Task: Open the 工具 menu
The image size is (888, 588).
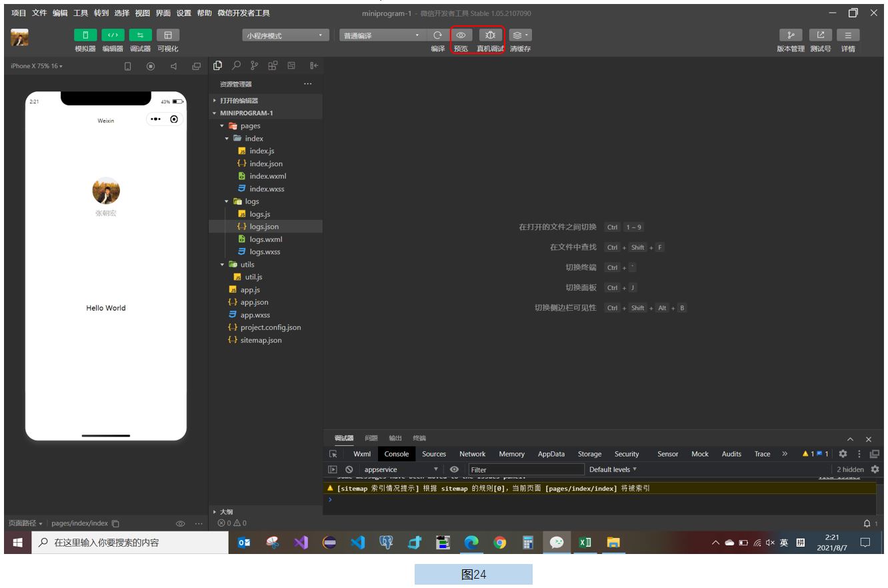Action: [81, 13]
